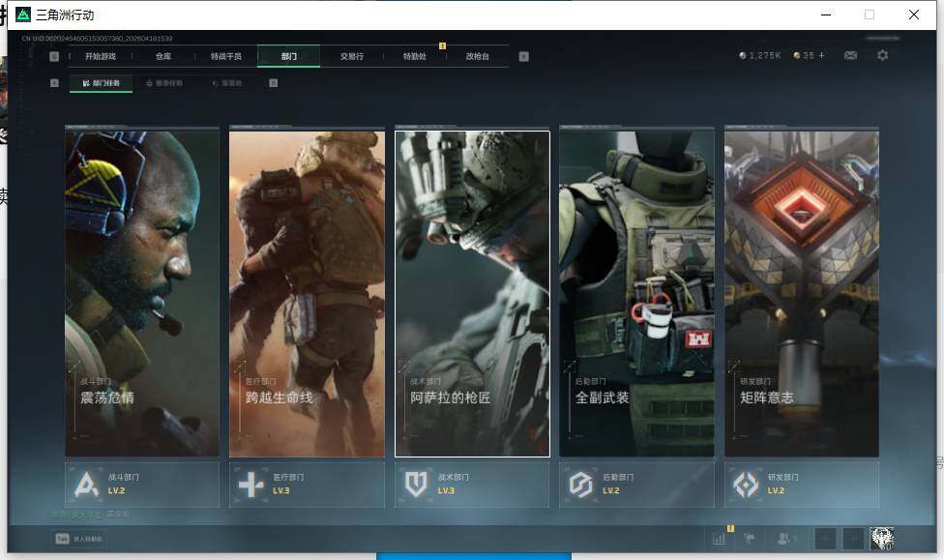The height and width of the screenshot is (560, 944).
Task: Open the mail envelope icon
Action: tap(851, 55)
